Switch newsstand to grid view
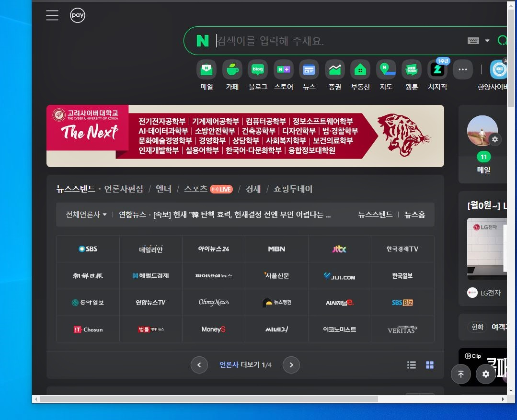The width and height of the screenshot is (517, 420). 430,365
